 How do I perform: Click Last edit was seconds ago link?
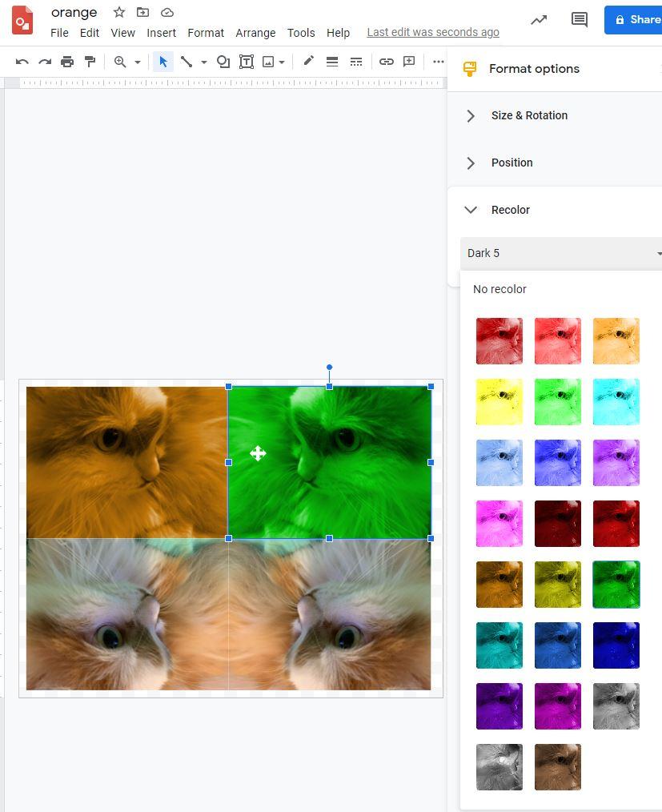(433, 32)
